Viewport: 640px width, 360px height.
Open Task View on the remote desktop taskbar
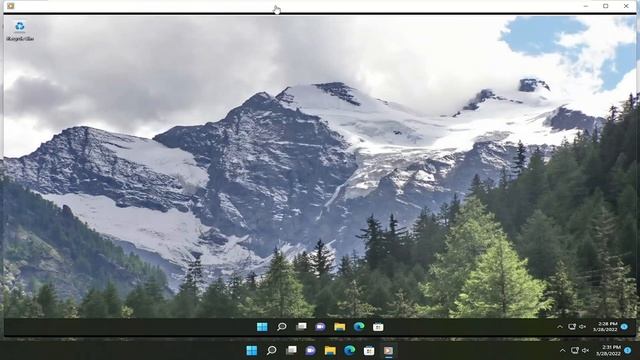click(301, 327)
